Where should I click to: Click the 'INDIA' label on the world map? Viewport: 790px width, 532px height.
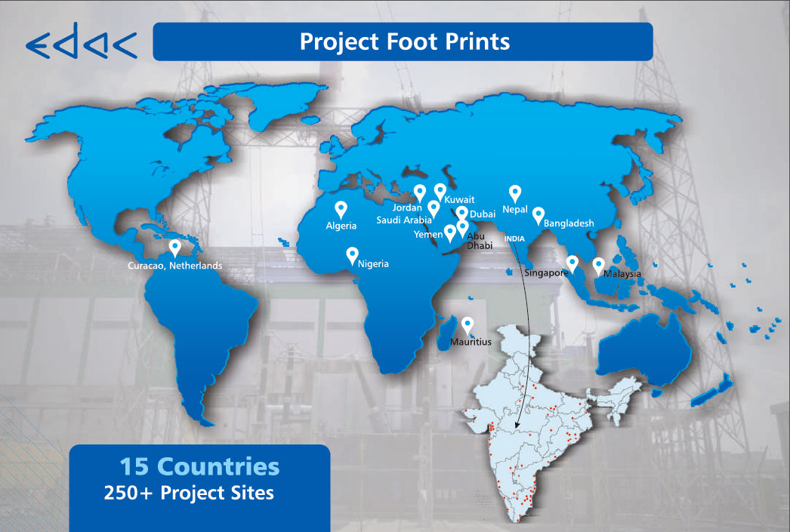coord(514,238)
